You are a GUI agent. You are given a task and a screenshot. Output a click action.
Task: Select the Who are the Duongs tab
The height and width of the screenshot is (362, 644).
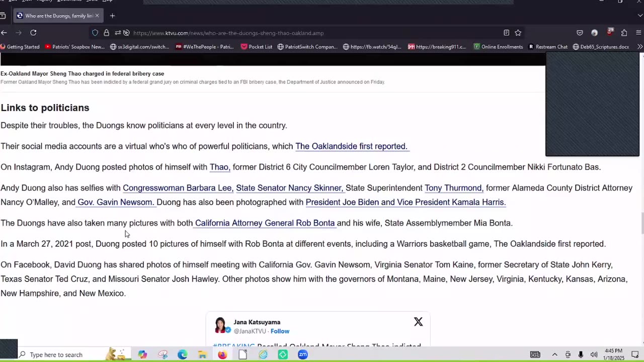click(x=58, y=16)
